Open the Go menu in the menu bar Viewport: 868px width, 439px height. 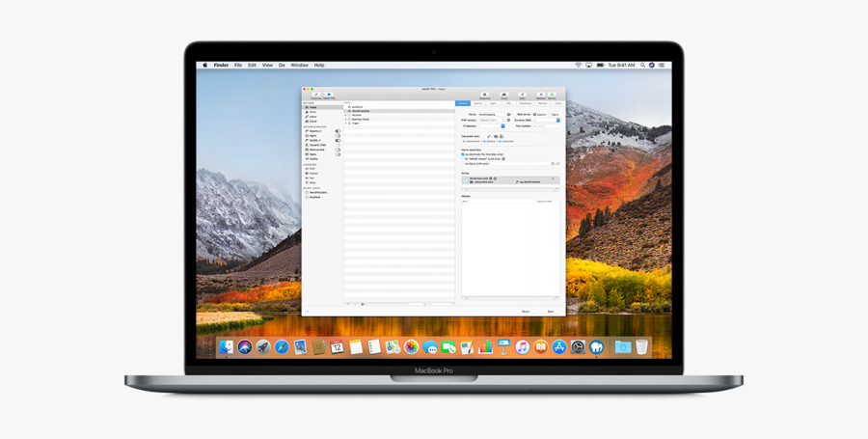282,66
